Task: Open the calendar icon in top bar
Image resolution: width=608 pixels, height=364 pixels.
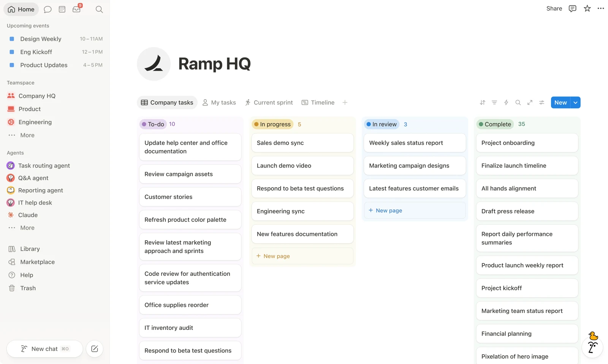Action: (x=62, y=9)
